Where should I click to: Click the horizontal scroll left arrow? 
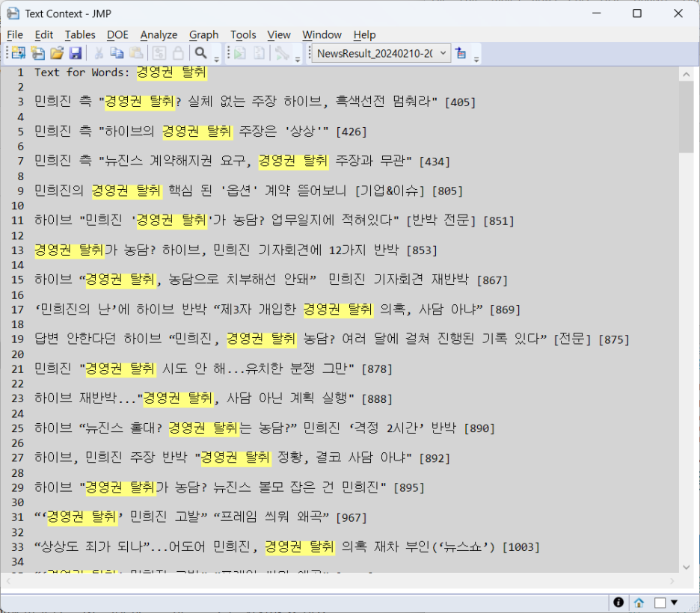click(x=7, y=580)
